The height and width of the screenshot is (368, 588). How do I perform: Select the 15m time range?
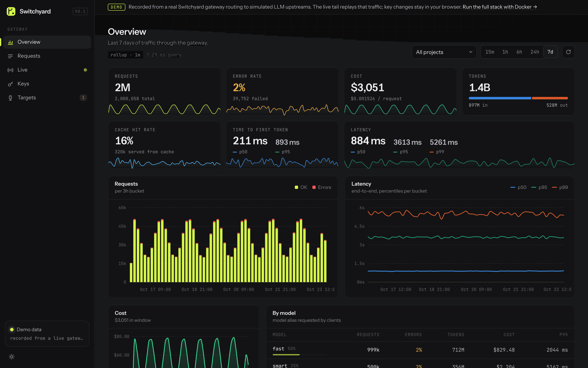[490, 52]
